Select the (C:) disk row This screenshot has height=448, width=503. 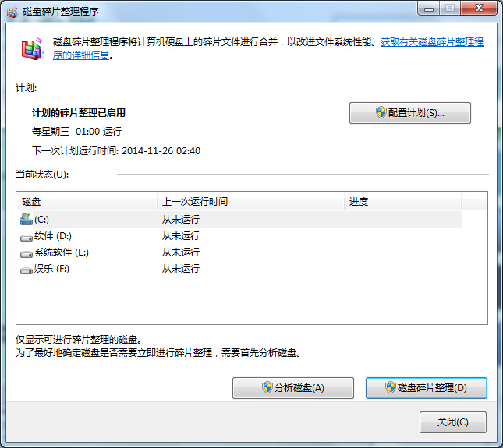pos(240,219)
